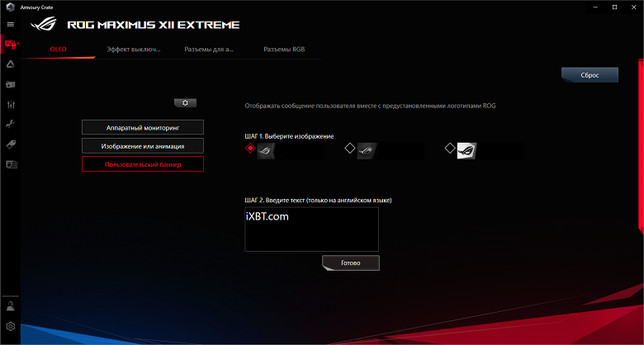Open the user profile icon in sidebar

tap(11, 306)
